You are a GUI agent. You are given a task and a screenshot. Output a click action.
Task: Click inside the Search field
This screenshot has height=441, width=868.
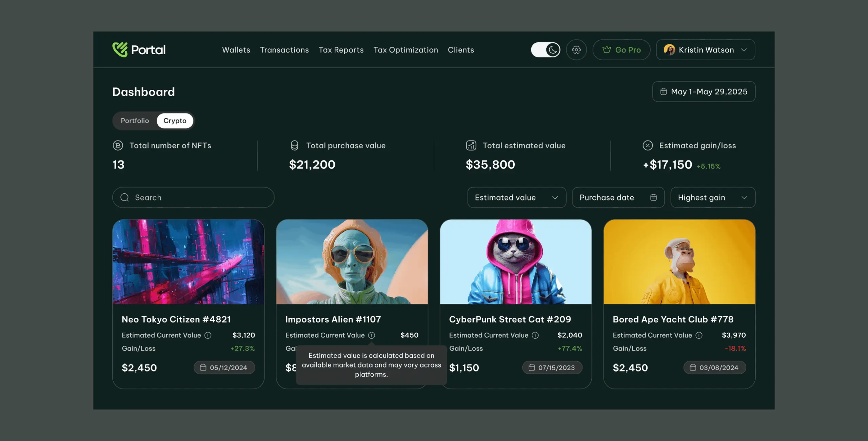(193, 197)
